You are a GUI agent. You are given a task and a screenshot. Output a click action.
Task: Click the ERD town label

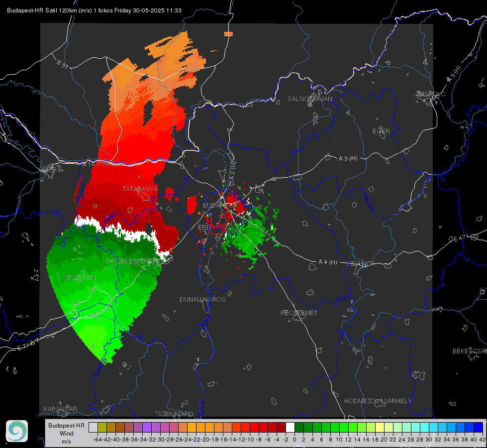204,227
